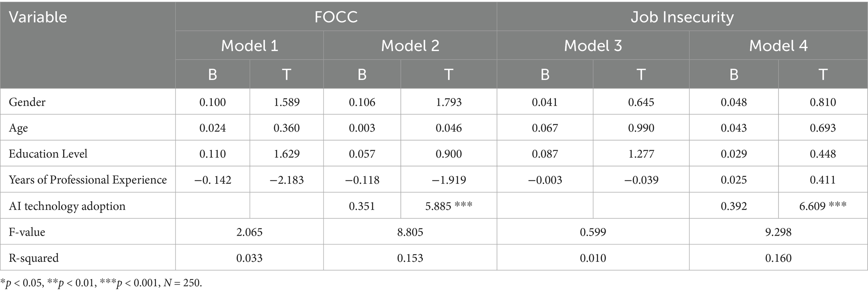Click the Education Level row label
Viewport: 868px width, 293px height.
point(48,154)
